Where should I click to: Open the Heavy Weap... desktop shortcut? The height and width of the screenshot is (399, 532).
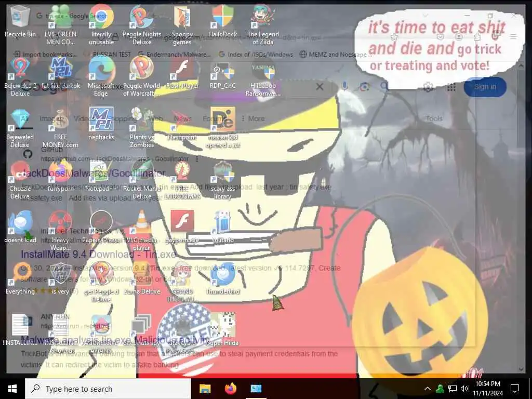[x=60, y=231]
